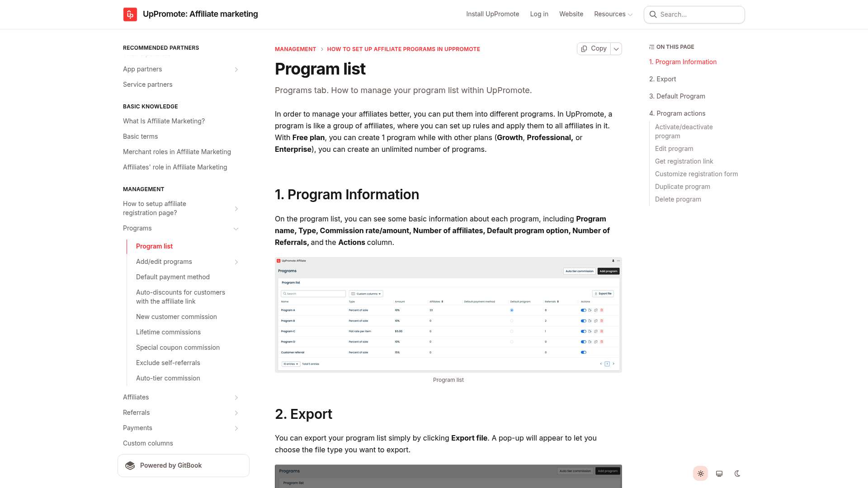
Task: Expand the Add/edit programs submenu
Action: [236, 262]
